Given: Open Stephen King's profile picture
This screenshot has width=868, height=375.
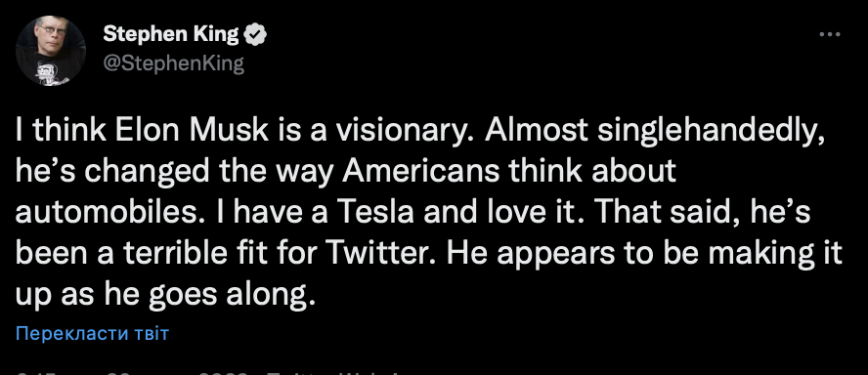Looking at the screenshot, I should click(x=51, y=50).
